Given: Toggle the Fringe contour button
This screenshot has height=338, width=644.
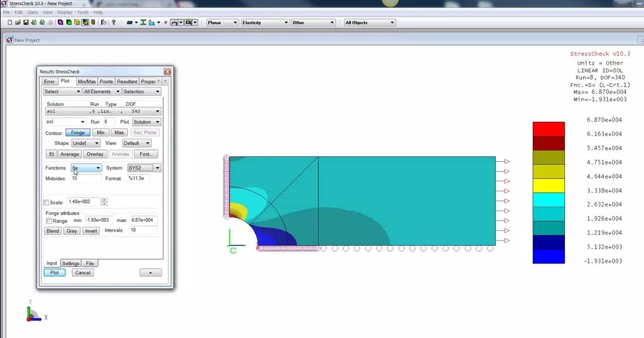Looking at the screenshot, I should coord(77,132).
